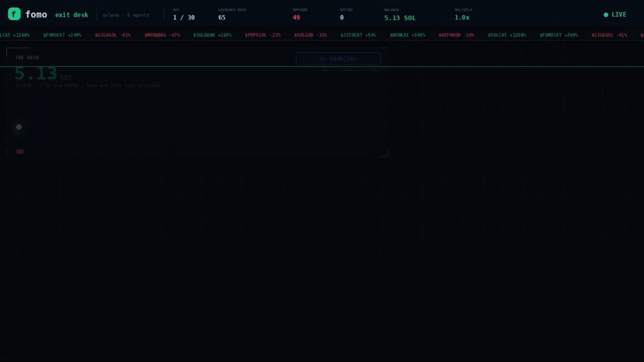Select the $JITOCAT +94% ticker entry
644x362 pixels.
pyautogui.click(x=358, y=35)
